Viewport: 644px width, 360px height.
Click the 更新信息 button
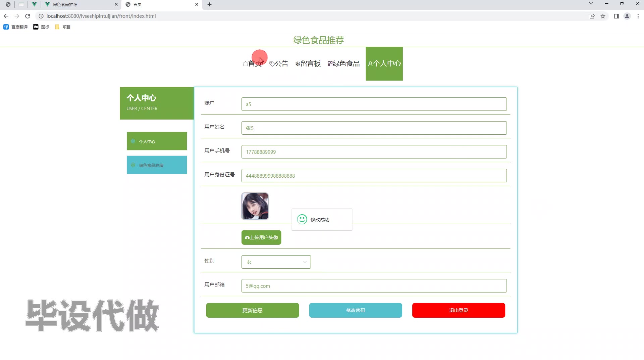tap(253, 310)
